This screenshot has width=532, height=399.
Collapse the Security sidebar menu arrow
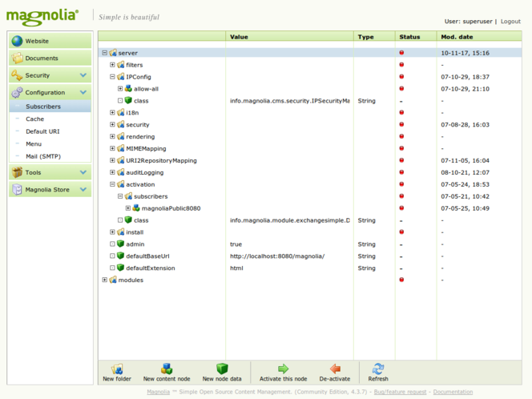(83, 75)
